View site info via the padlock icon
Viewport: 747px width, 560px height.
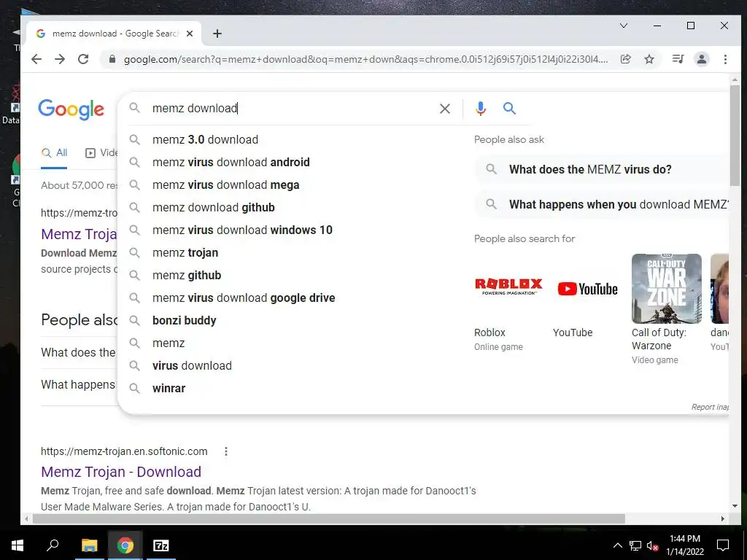[x=112, y=59]
